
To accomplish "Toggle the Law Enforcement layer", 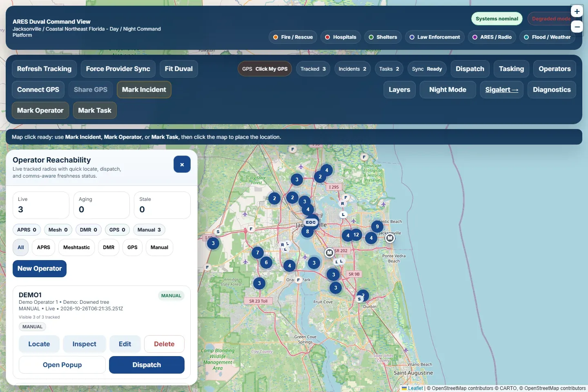I will 434,37.
